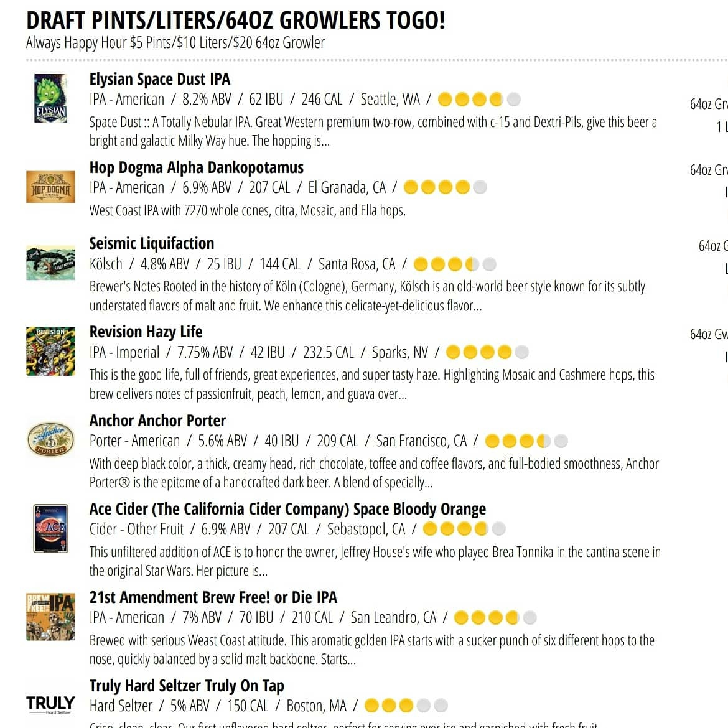This screenshot has height=728, width=728.
Task: Open the Ace Cider Space Bloody Orange title
Action: 288,510
